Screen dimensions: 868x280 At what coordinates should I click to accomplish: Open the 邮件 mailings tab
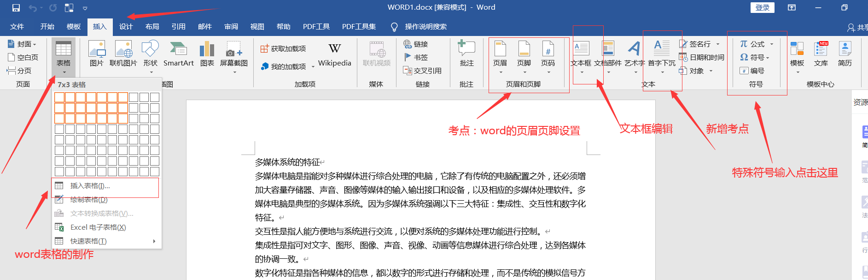(x=204, y=27)
